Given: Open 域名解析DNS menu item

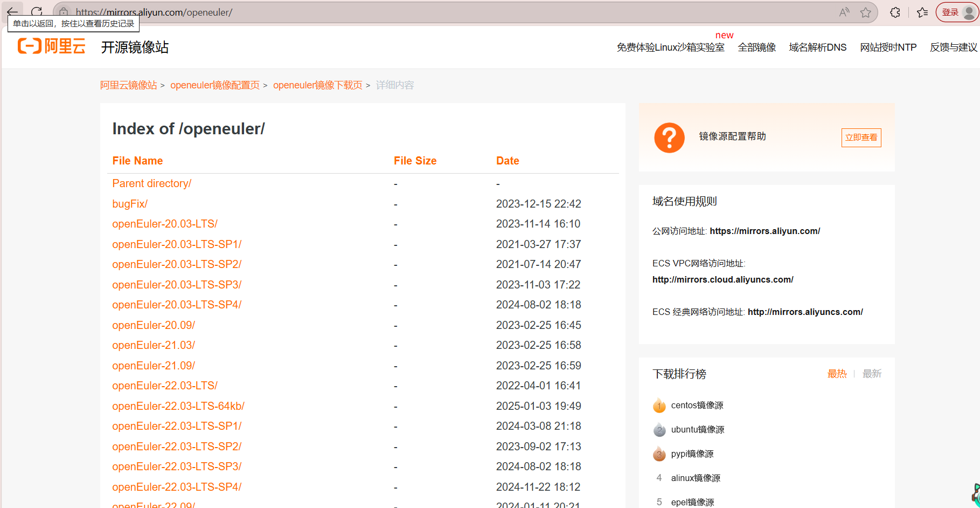Looking at the screenshot, I should tap(818, 47).
